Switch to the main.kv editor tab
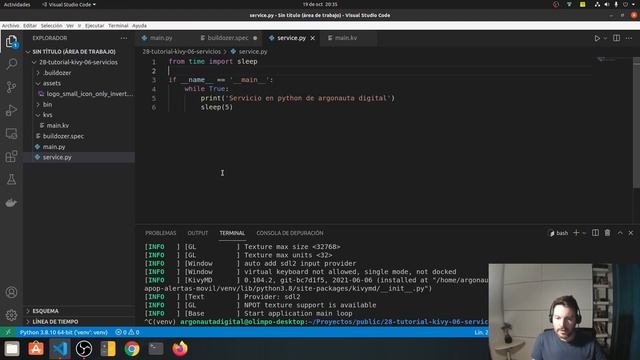Image resolution: width=640 pixels, height=360 pixels. coord(346,38)
